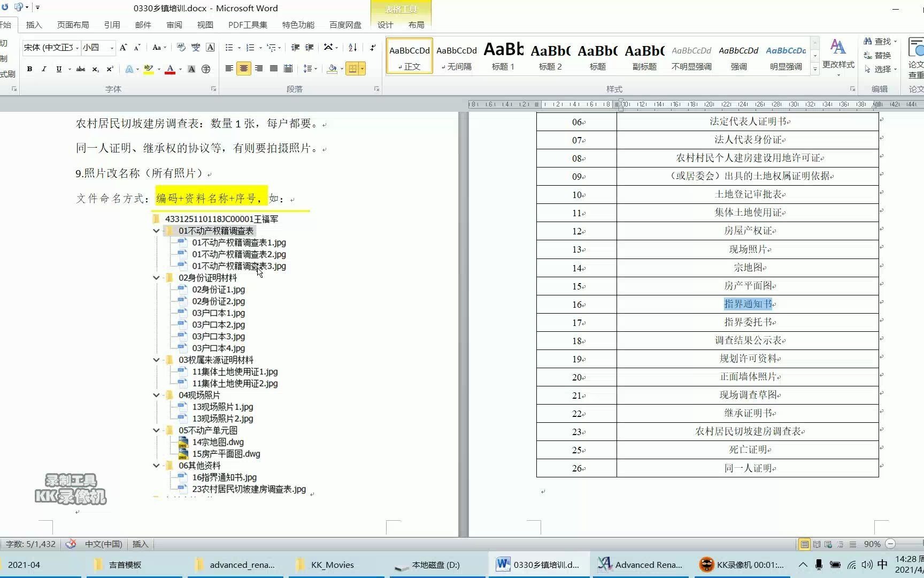
Task: Decrease paragraph indent
Action: 295,48
